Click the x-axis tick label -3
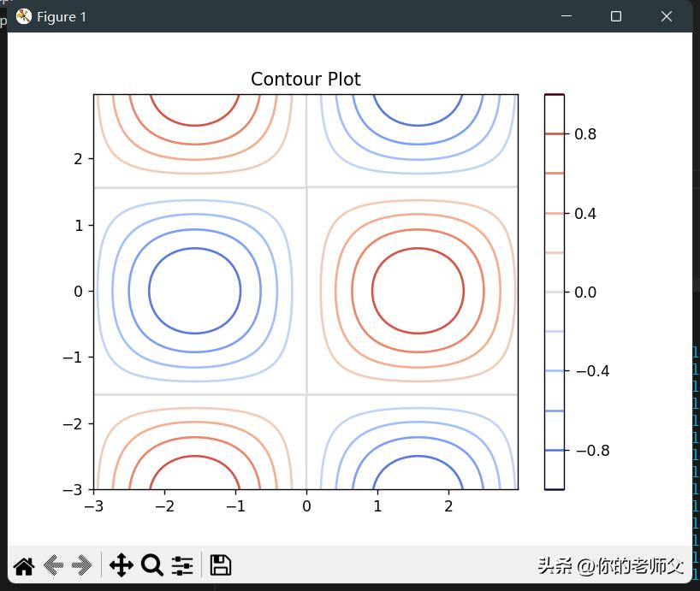 click(94, 505)
